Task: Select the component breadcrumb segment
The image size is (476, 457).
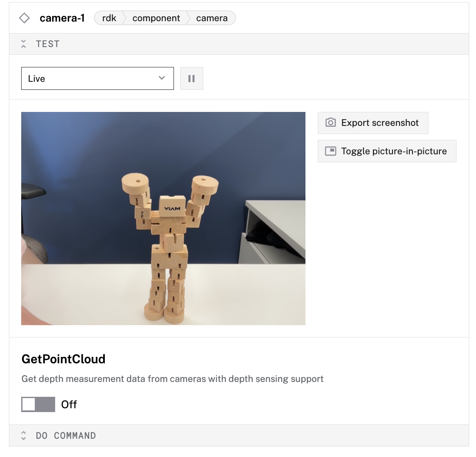Action: [156, 18]
